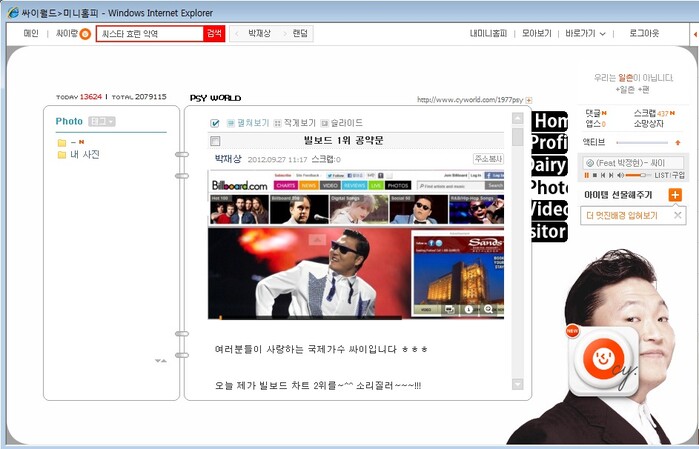Viewport: 699px width, 449px height.
Task: Click the 앱스 apps link
Action: click(595, 124)
